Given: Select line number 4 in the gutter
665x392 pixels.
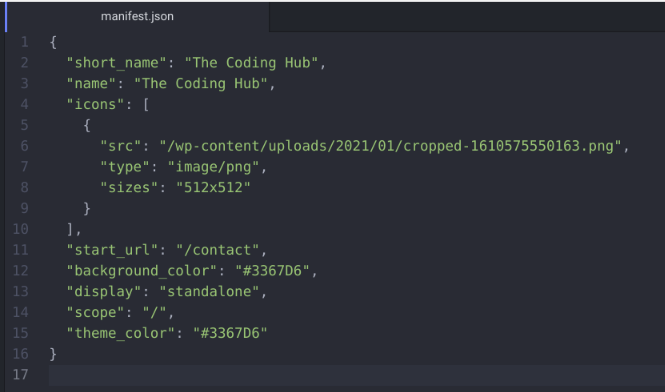Looking at the screenshot, I should click(25, 104).
